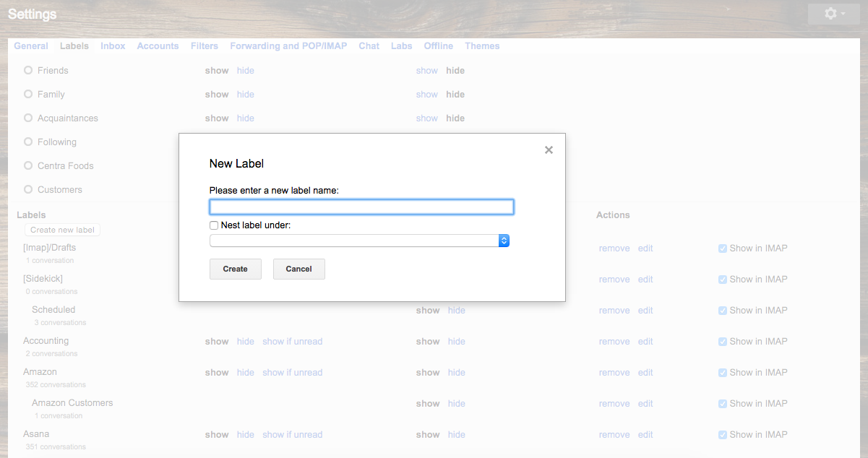Toggle Show in IMAP for [Sidekick]
This screenshot has width=868, height=458.
723,279
